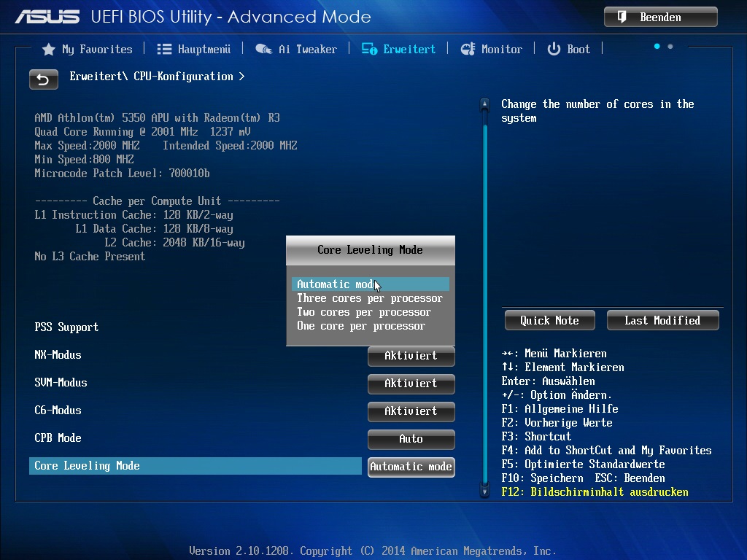Select the NX-Modus label
This screenshot has height=560, width=747.
(x=58, y=355)
